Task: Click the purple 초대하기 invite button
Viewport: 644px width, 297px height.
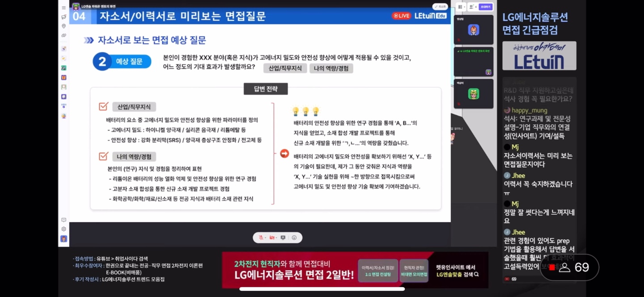Action: point(485,7)
